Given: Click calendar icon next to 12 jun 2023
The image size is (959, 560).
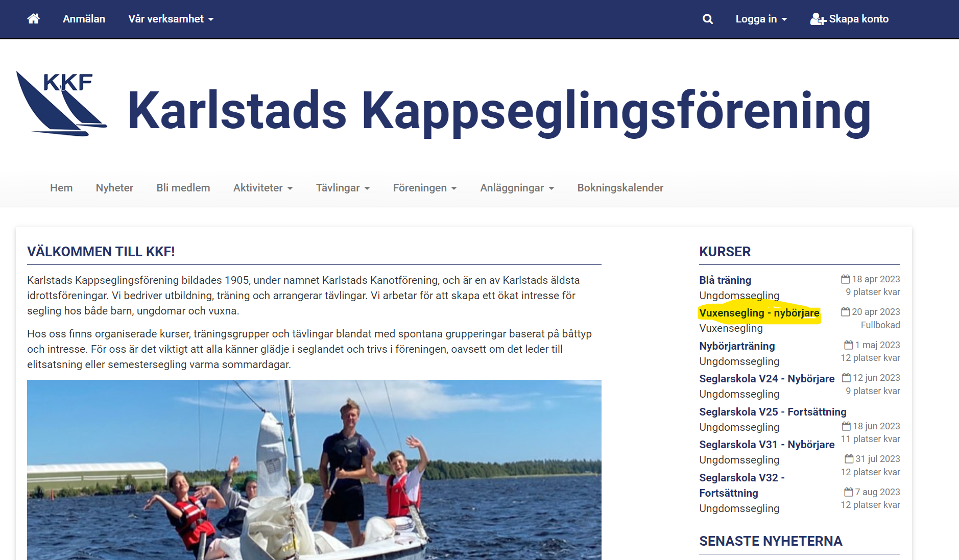Looking at the screenshot, I should (x=846, y=377).
